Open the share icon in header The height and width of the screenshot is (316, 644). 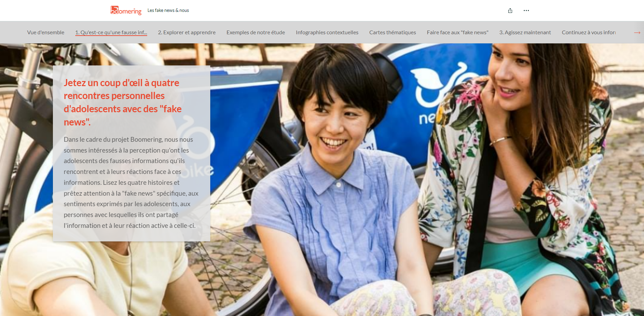510,11
